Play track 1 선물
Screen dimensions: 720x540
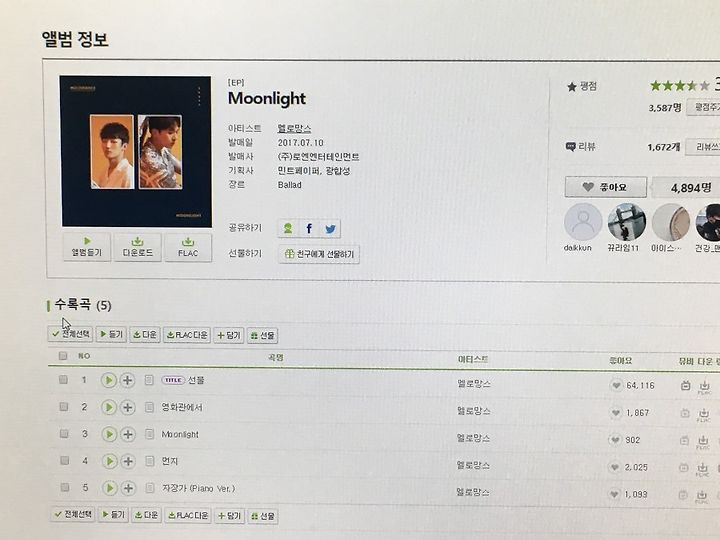tap(109, 380)
